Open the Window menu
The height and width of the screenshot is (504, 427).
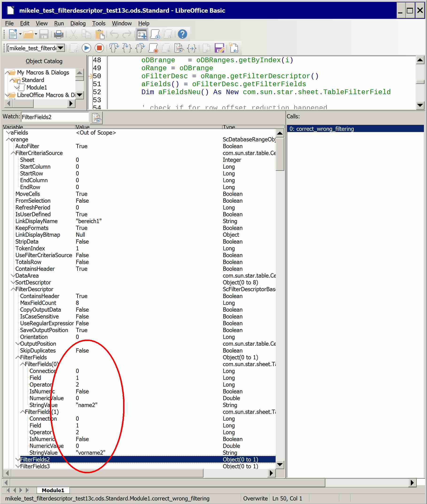tap(121, 23)
